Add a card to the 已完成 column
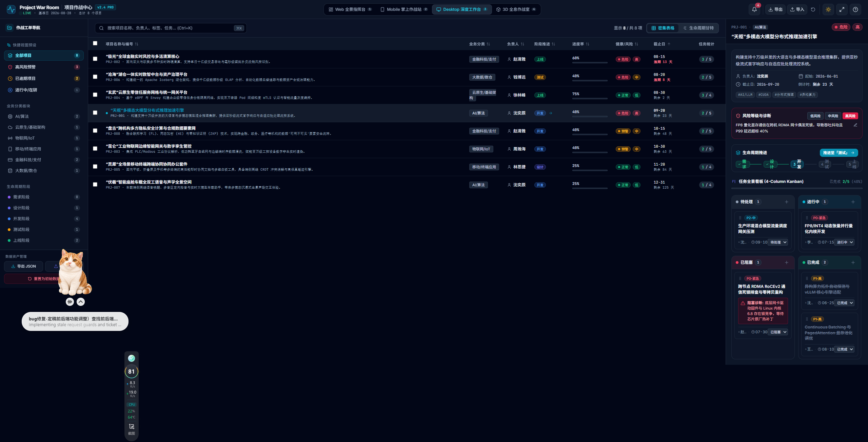Screen dimensions: 868x442 (853, 262)
